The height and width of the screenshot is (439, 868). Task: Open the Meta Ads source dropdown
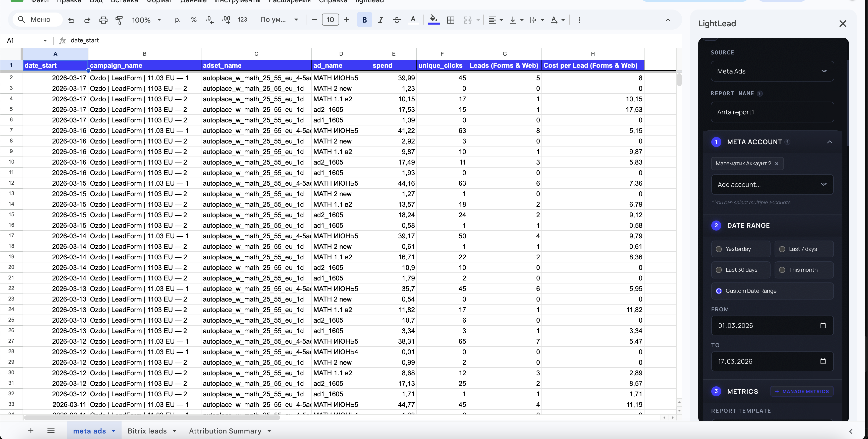coord(772,71)
